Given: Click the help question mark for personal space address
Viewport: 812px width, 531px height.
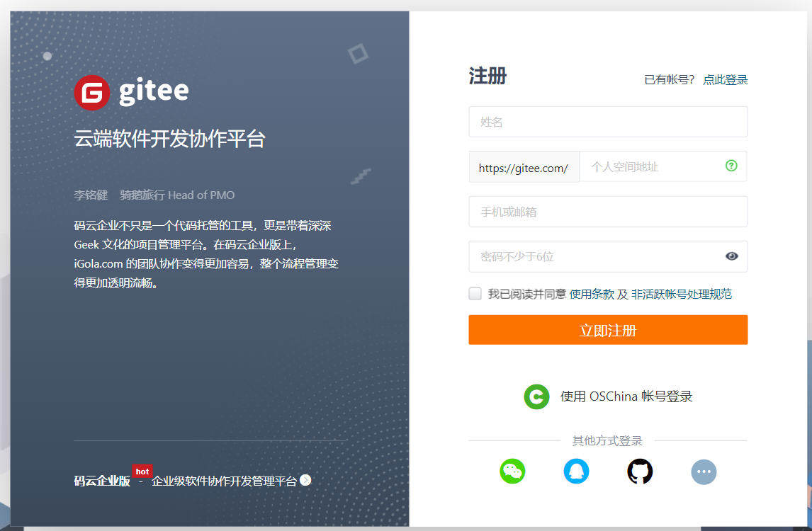Looking at the screenshot, I should point(731,166).
